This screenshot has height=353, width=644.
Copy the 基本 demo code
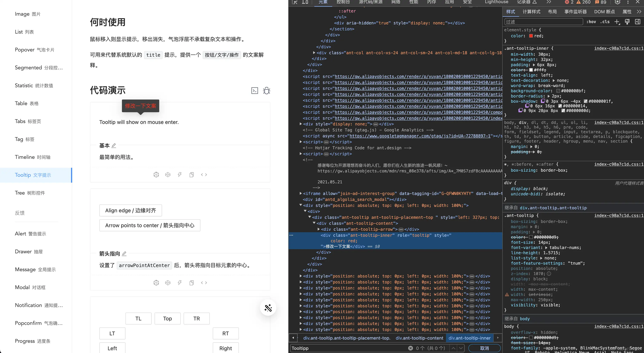tap(192, 175)
